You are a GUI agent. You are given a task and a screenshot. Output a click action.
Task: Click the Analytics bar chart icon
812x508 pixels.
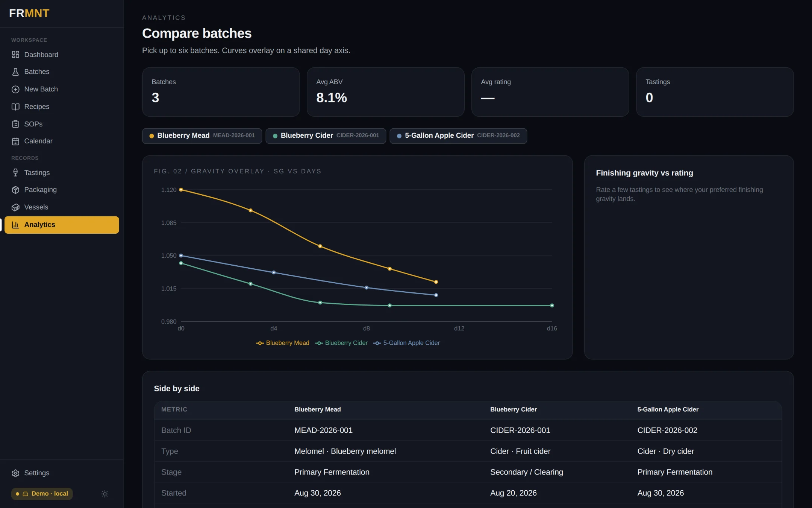[x=15, y=225]
